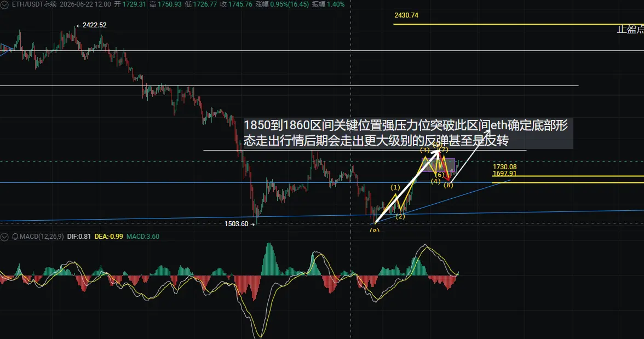Viewport: 644px width, 339px height.
Task: Select wave label (2) on the chart
Action: pos(400,216)
